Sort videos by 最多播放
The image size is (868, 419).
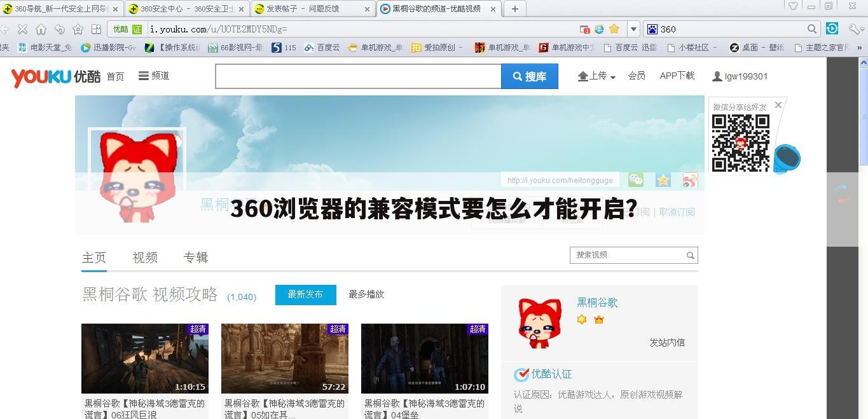pyautogui.click(x=366, y=294)
